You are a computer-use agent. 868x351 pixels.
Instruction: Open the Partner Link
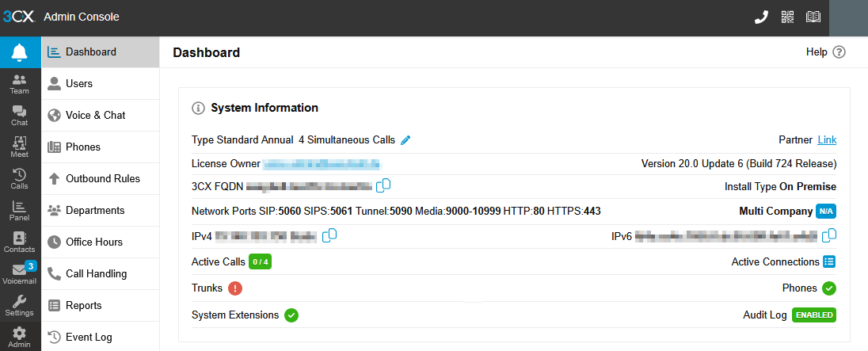point(827,140)
